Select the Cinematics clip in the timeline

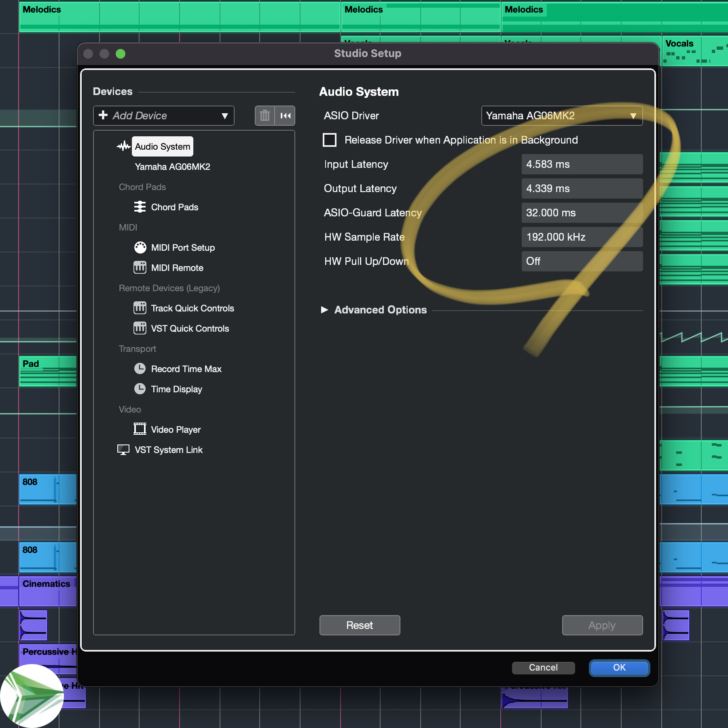47,591
